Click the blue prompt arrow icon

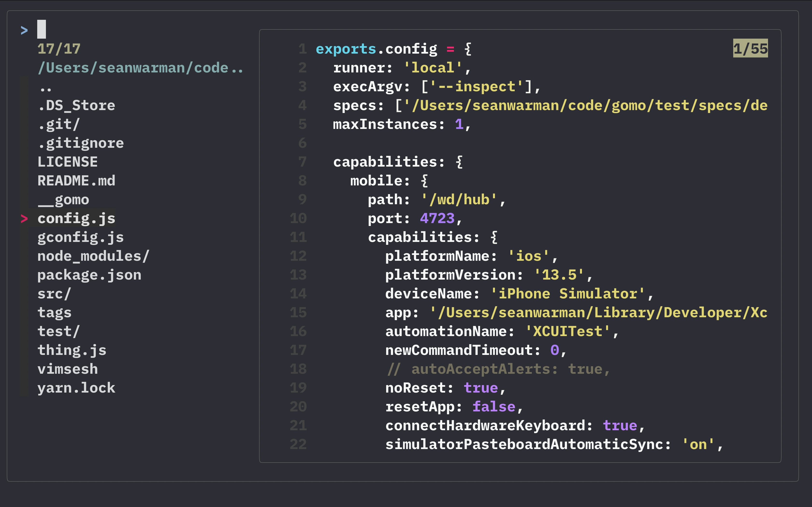click(x=24, y=30)
